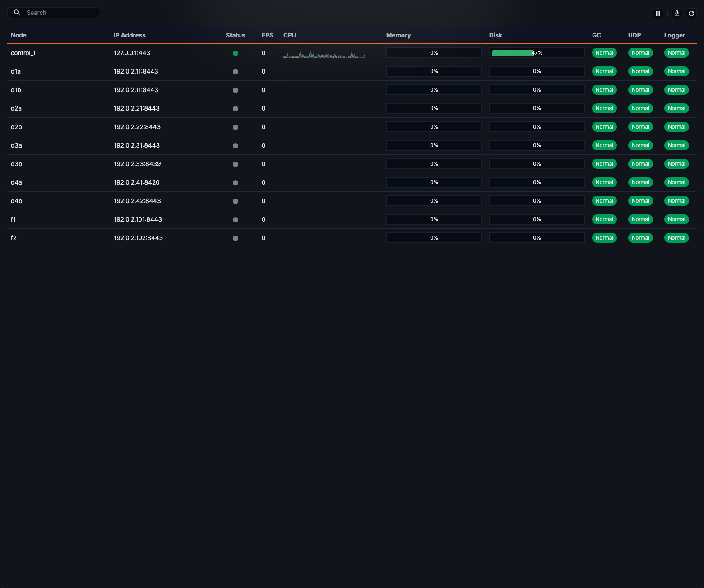
Task: Click the green status dot for control_1
Action: (235, 53)
